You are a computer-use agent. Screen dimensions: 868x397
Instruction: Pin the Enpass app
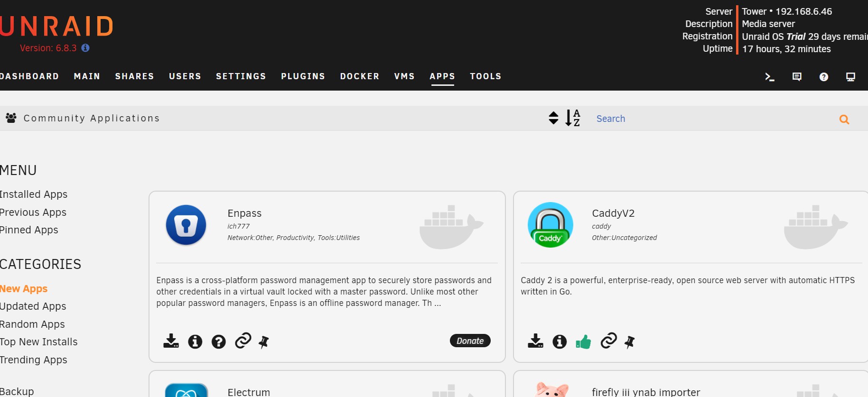pyautogui.click(x=264, y=342)
